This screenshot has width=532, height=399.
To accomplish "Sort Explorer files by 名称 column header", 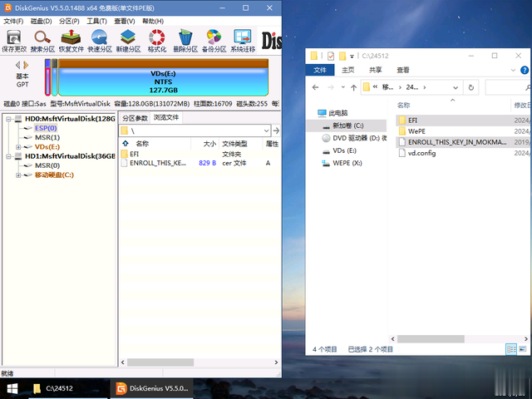I will [403, 106].
